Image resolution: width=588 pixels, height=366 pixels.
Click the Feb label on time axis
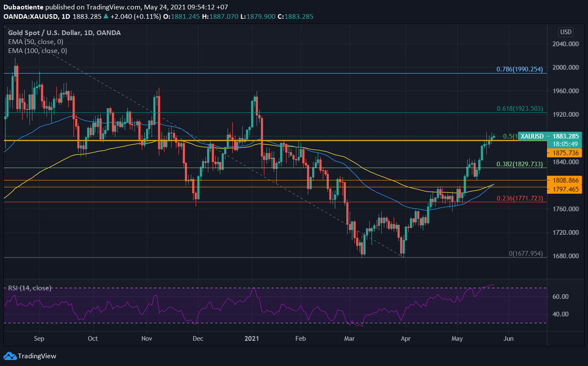(301, 339)
